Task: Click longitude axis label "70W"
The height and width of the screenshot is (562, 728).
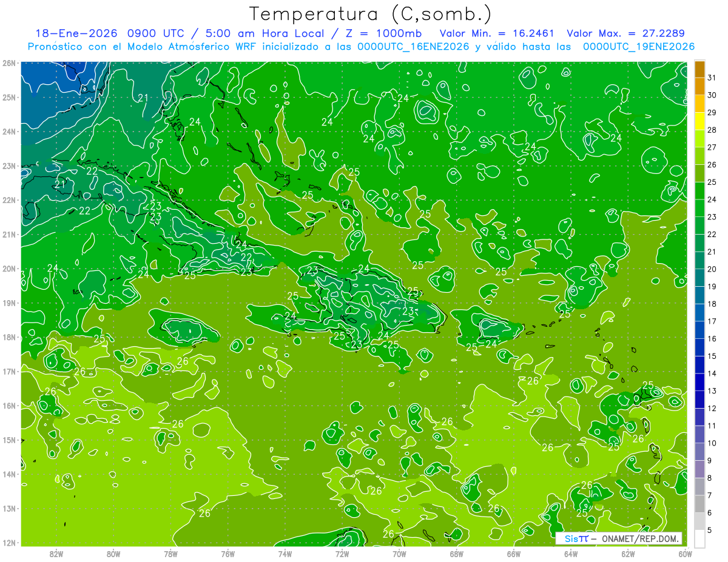Action: (399, 554)
